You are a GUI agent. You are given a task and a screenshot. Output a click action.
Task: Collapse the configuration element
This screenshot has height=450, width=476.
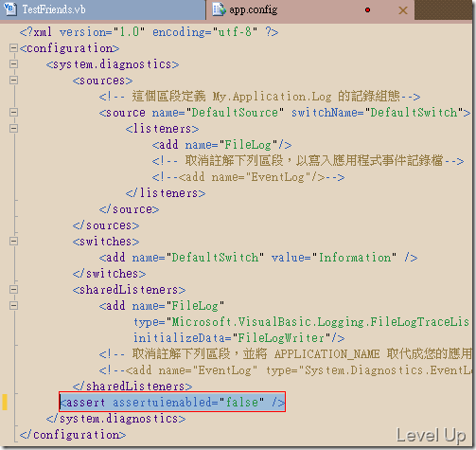click(13, 48)
